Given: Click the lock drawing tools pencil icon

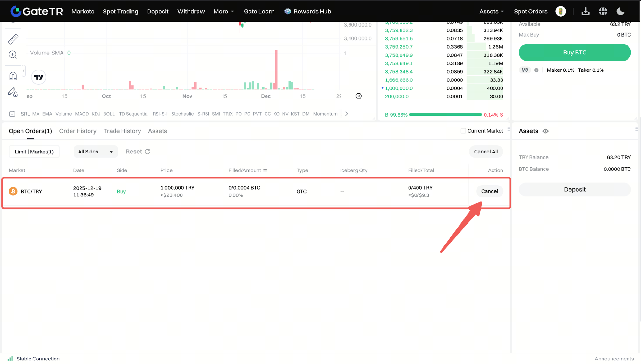Looking at the screenshot, I should click(13, 92).
